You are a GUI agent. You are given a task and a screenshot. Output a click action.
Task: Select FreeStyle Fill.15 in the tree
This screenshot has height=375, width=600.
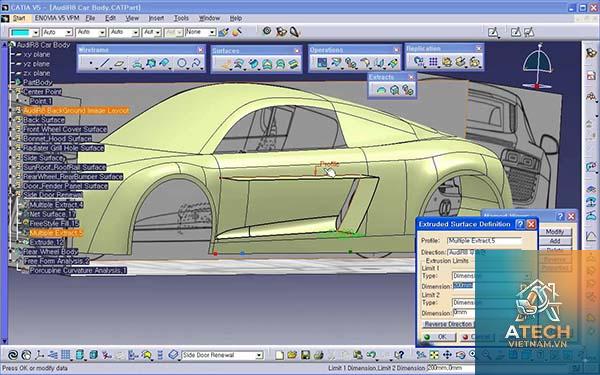pyautogui.click(x=54, y=223)
